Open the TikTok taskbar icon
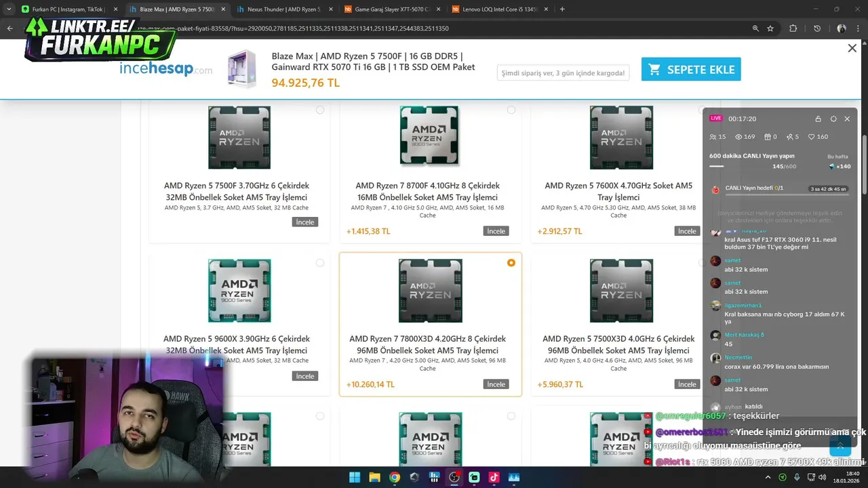 [x=494, y=477]
